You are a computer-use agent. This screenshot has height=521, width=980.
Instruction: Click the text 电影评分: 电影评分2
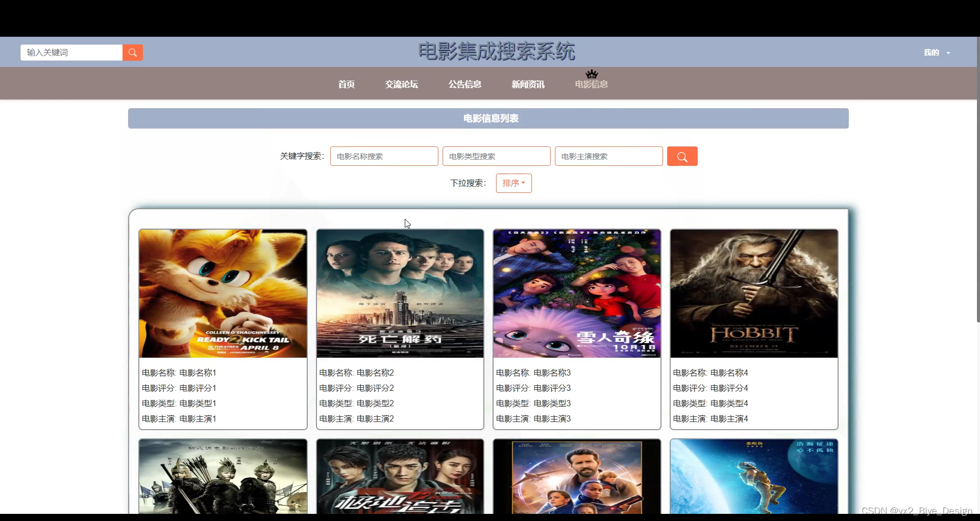pyautogui.click(x=357, y=388)
